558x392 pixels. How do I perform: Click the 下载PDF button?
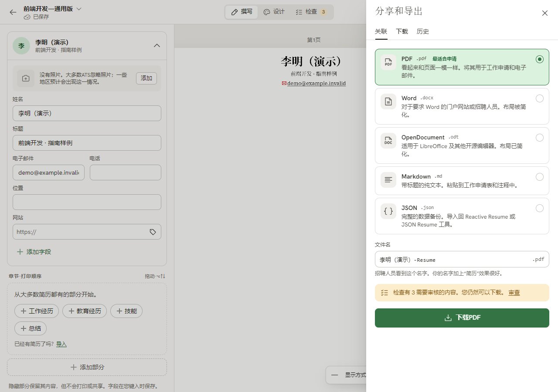pyautogui.click(x=462, y=318)
